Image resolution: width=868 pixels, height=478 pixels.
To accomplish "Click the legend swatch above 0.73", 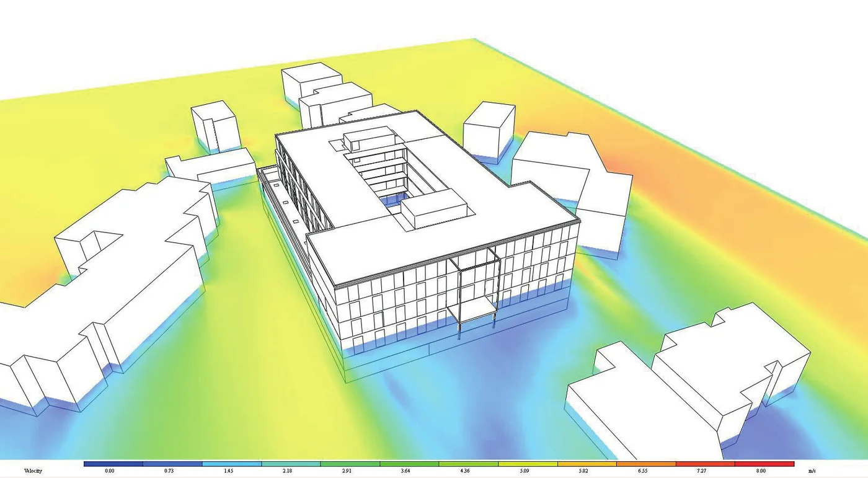I will tap(172, 463).
